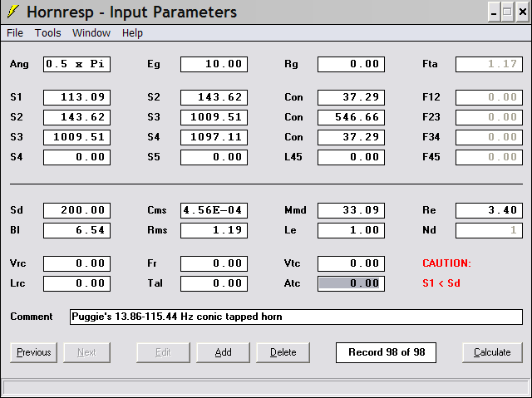Select the S1 field showing 113.09
The height and width of the screenshot is (398, 532).
tap(76, 97)
